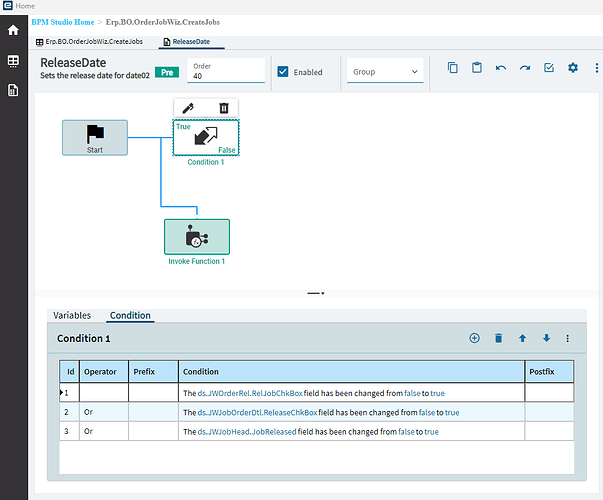The image size is (603, 500).
Task: Click the add condition plus icon
Action: pos(475,338)
